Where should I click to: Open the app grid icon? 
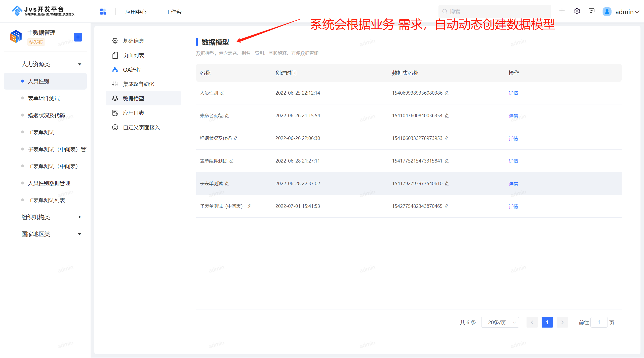(x=103, y=12)
